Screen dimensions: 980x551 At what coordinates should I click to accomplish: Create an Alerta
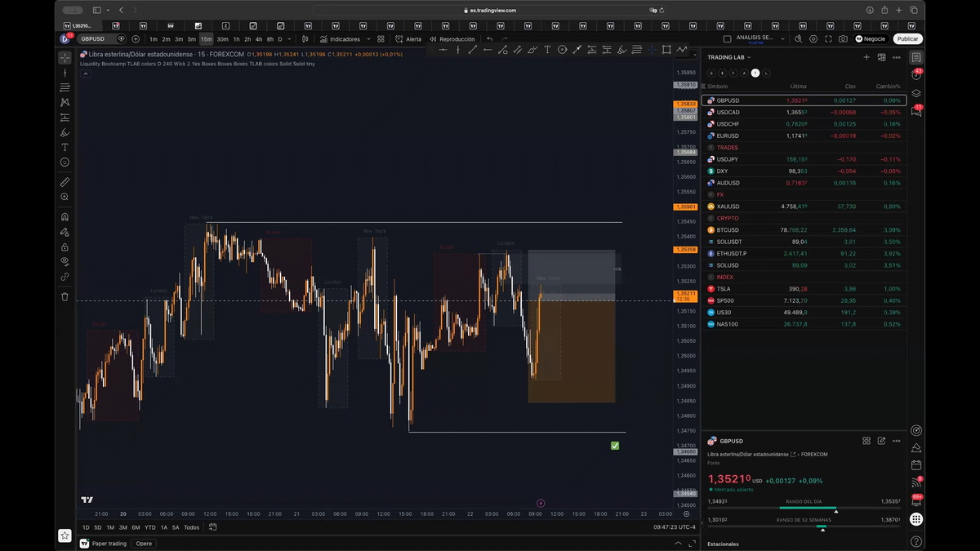[408, 38]
